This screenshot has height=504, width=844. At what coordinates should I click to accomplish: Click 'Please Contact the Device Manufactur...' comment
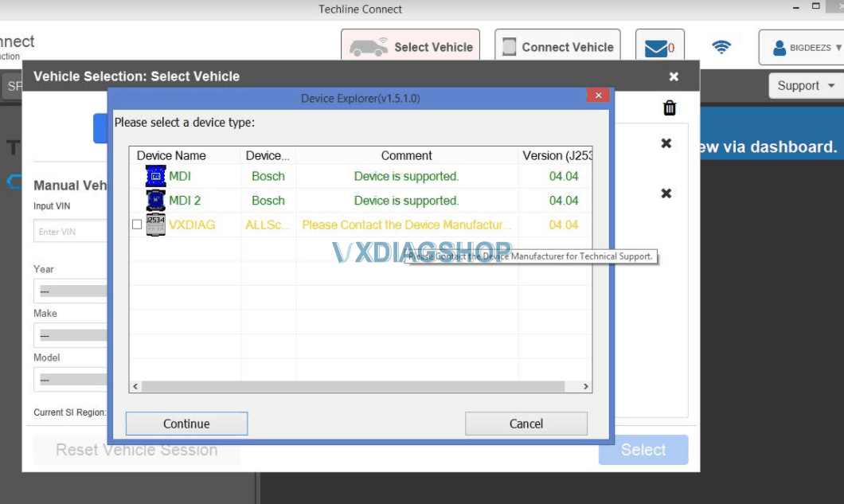406,225
